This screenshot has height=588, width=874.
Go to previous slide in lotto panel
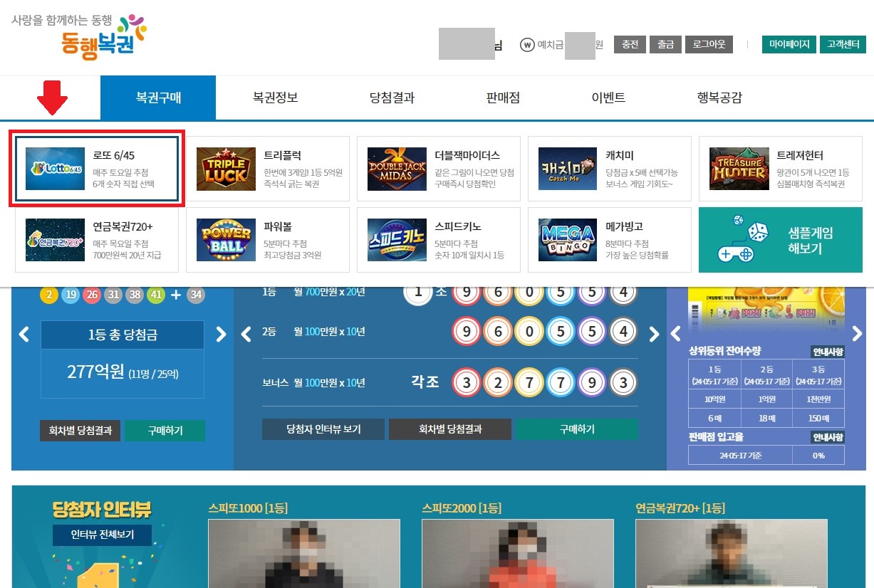pyautogui.click(x=24, y=334)
